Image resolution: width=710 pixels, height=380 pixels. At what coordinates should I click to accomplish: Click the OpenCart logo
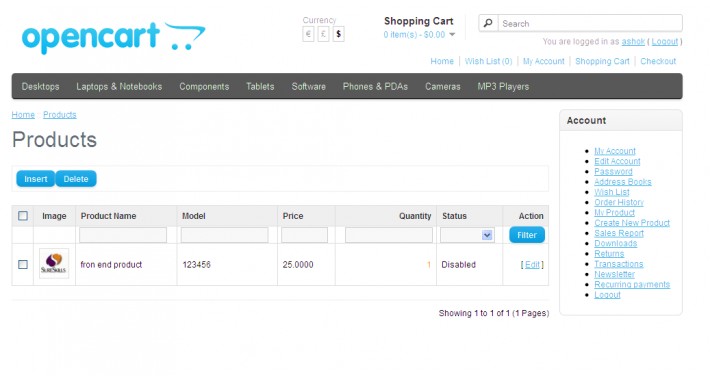coord(113,38)
